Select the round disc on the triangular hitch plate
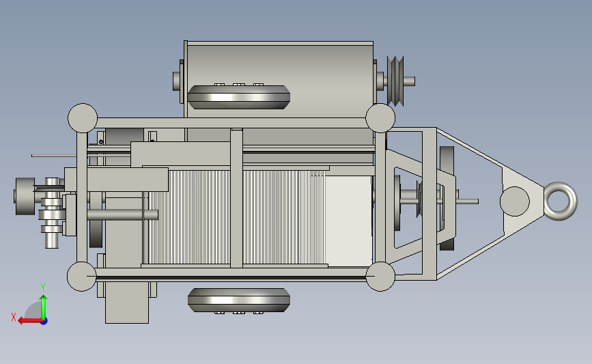 click(x=515, y=201)
